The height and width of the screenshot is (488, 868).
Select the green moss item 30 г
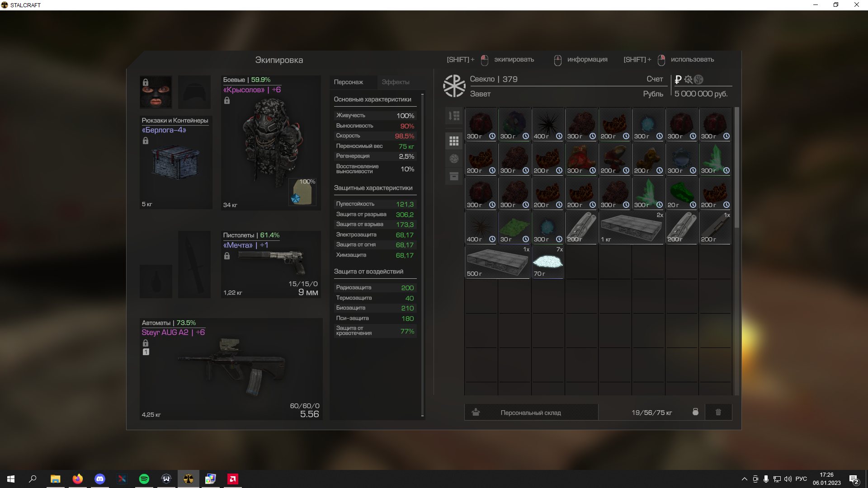[514, 227]
